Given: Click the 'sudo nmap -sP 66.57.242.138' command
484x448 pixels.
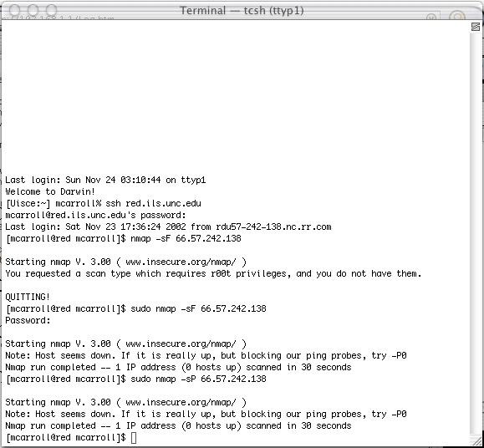Looking at the screenshot, I should (198, 379).
